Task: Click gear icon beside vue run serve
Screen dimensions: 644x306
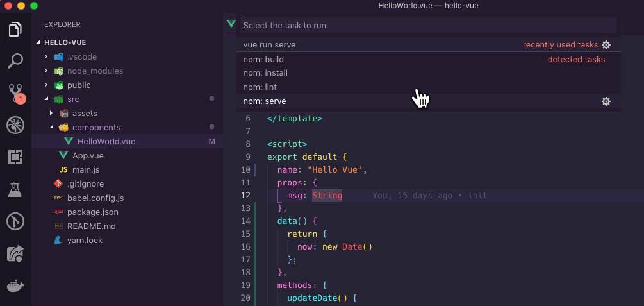Action: tap(606, 45)
